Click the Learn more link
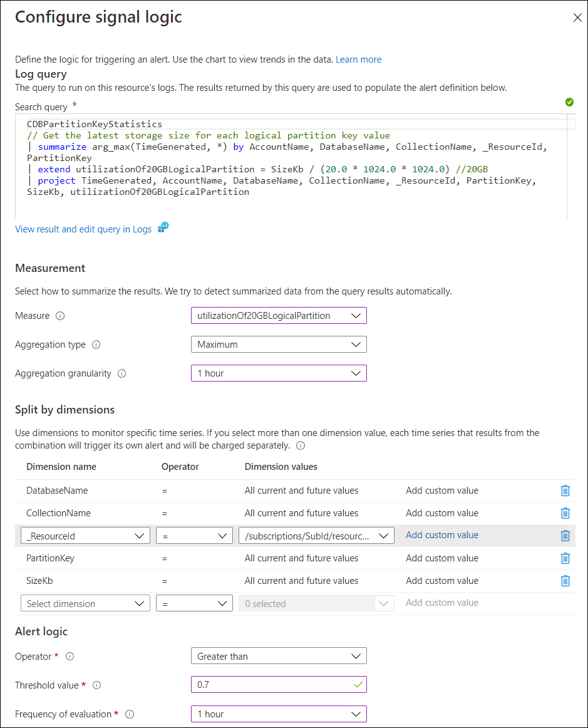The width and height of the screenshot is (588, 728). coord(358,59)
